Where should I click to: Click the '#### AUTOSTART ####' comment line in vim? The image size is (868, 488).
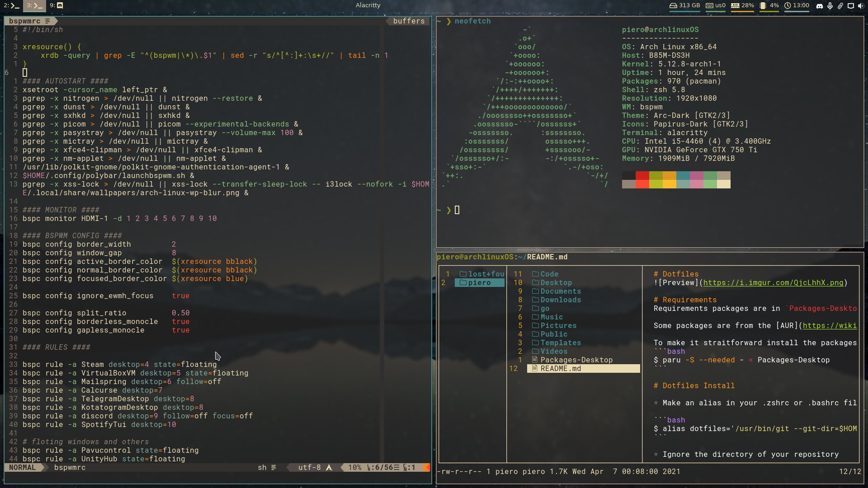pyautogui.click(x=66, y=81)
